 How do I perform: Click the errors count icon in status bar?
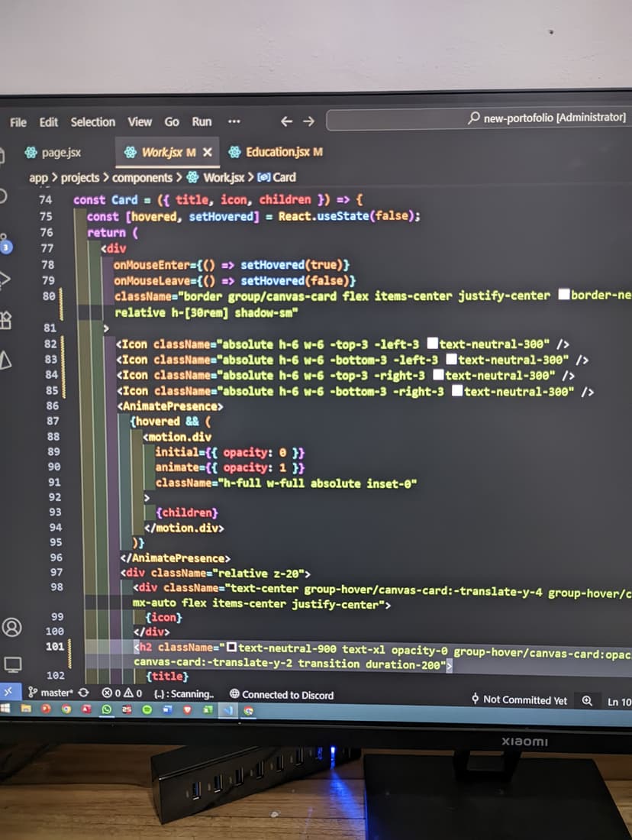point(107,693)
